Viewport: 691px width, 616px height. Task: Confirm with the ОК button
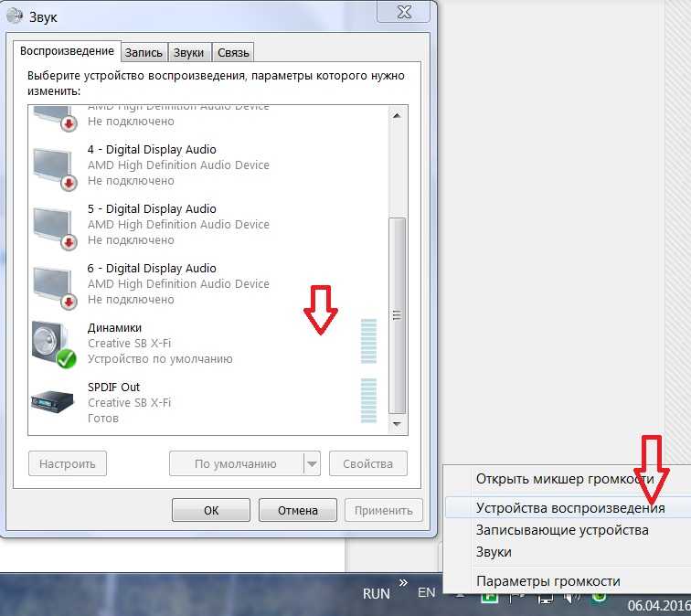click(211, 510)
